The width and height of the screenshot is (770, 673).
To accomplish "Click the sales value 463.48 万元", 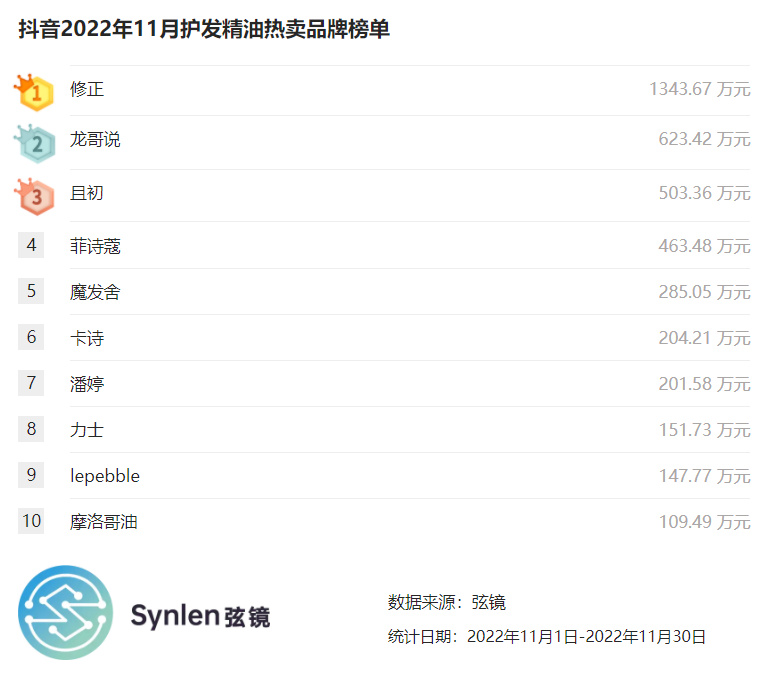I will [x=705, y=246].
